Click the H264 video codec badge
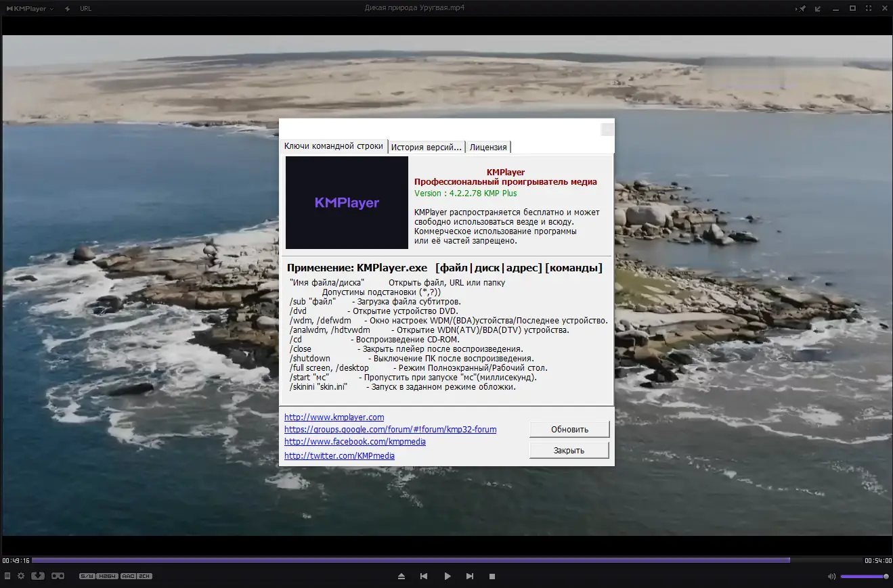Viewport: 893px width, 588px height. pyautogui.click(x=107, y=576)
